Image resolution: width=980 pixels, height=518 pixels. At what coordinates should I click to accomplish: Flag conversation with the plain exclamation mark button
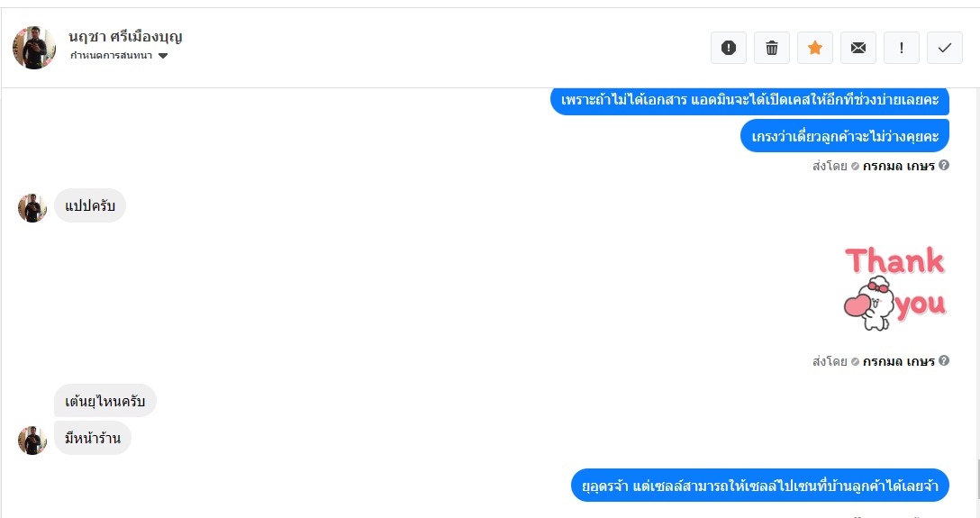(x=902, y=48)
